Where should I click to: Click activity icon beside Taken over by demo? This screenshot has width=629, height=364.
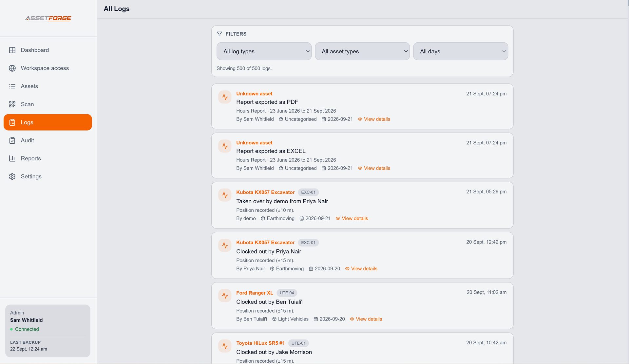225,195
